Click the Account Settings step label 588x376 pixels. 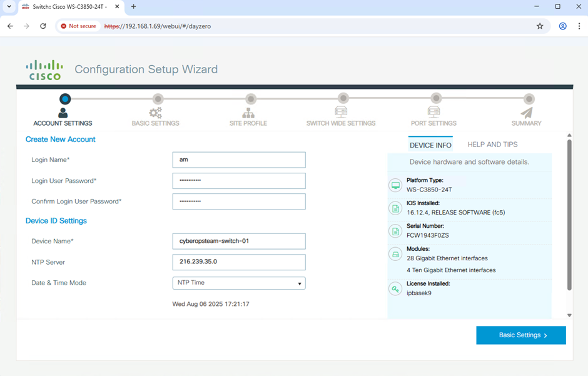(x=63, y=123)
